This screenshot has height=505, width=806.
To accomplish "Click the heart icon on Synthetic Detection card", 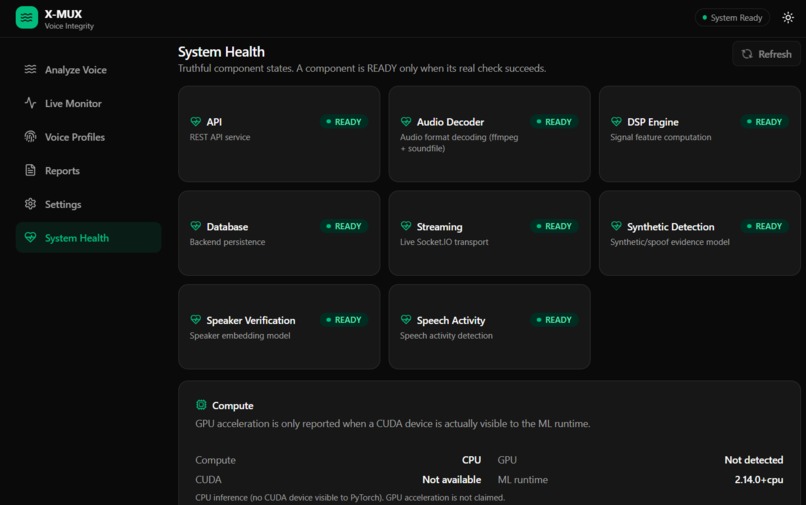I will [616, 226].
